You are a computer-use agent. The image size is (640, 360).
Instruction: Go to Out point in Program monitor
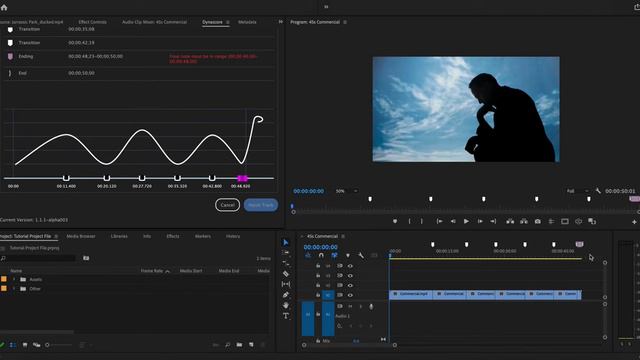coord(493,221)
